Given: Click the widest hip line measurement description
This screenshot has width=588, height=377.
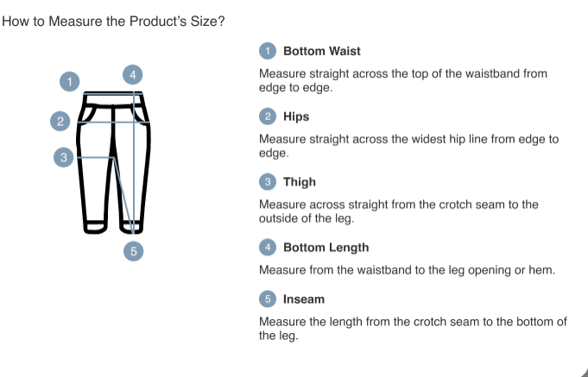Looking at the screenshot, I should click(408, 146).
